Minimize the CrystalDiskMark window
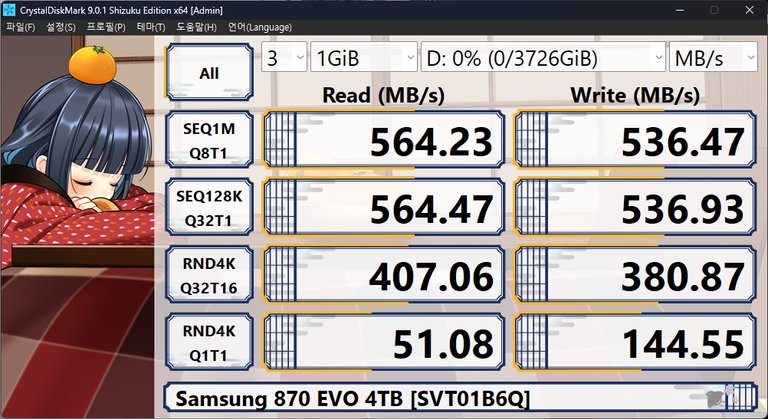 [678, 10]
